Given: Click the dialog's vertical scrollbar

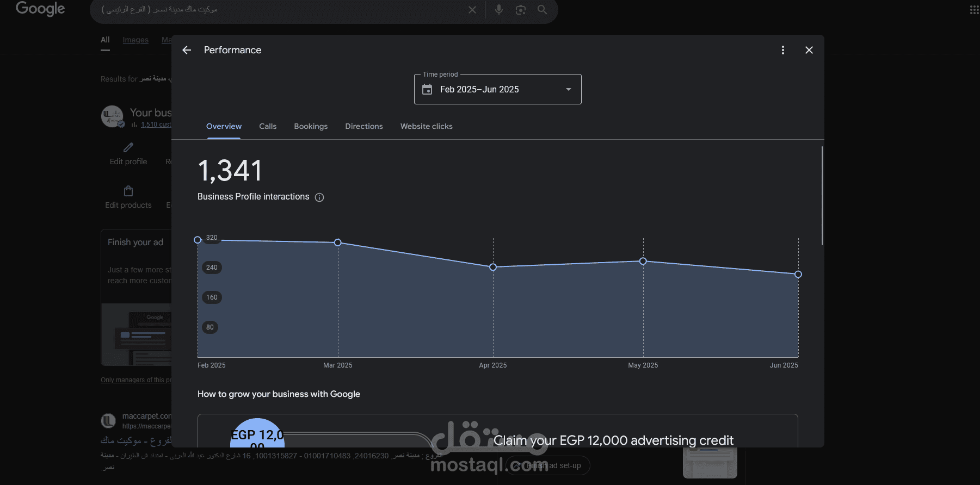Looking at the screenshot, I should tap(822, 196).
